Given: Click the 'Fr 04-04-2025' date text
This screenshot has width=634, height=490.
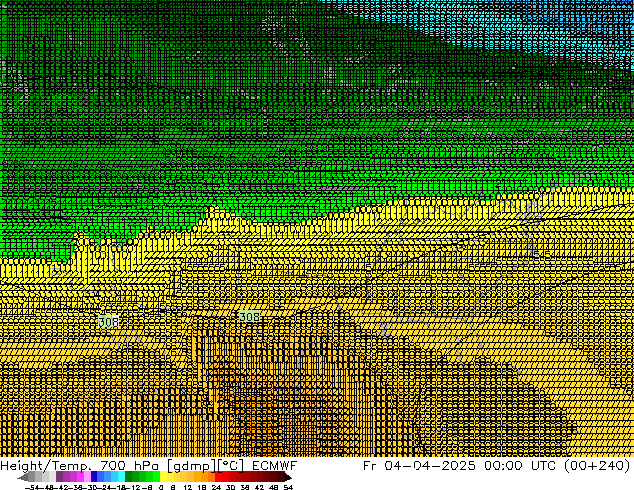Looking at the screenshot, I should (x=419, y=466).
